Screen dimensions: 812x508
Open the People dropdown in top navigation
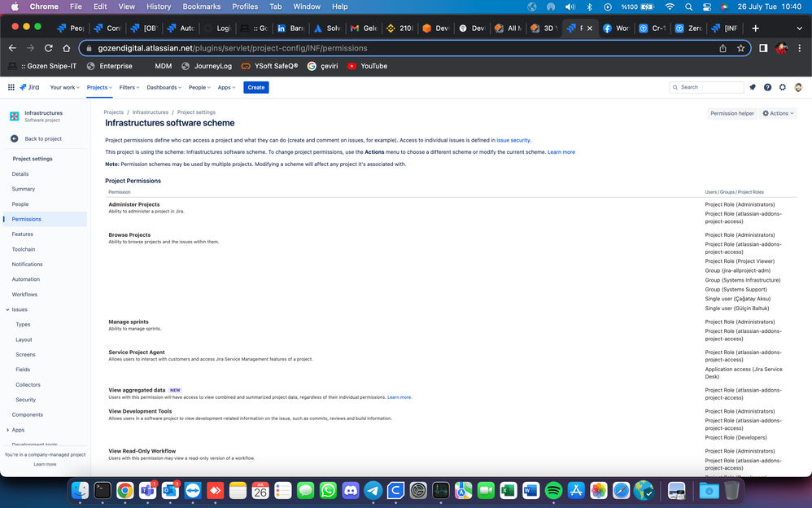pos(199,87)
